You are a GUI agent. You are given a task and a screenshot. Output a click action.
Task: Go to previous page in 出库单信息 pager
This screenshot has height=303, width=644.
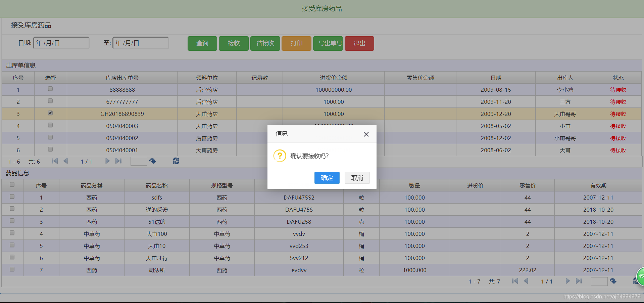[x=66, y=161]
